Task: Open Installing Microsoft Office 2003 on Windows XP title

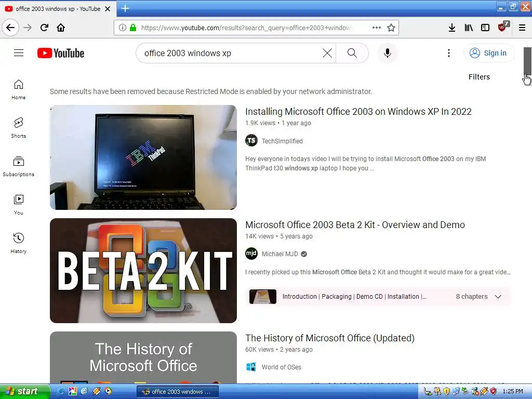Action: [x=358, y=112]
